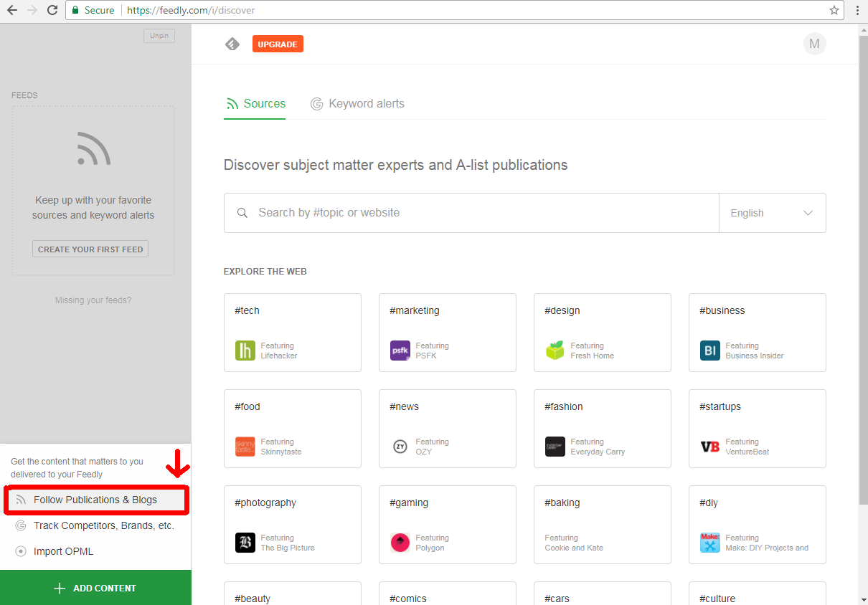Click the Skinnytaste logo in #food card
Viewport: 868px width, 605px height.
245,447
